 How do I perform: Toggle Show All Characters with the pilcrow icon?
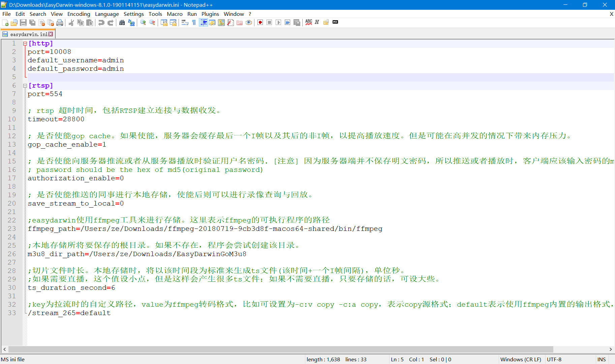(x=193, y=22)
